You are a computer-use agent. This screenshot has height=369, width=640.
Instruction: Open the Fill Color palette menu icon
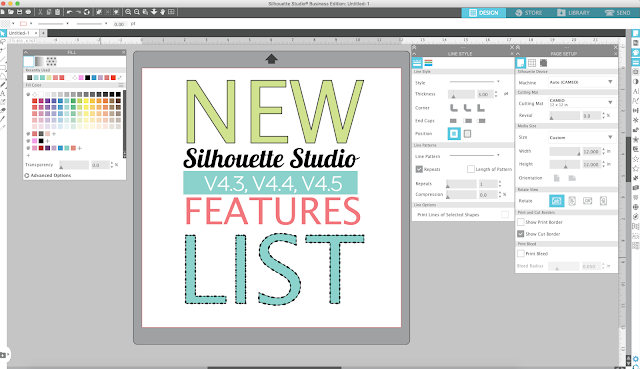point(121,85)
